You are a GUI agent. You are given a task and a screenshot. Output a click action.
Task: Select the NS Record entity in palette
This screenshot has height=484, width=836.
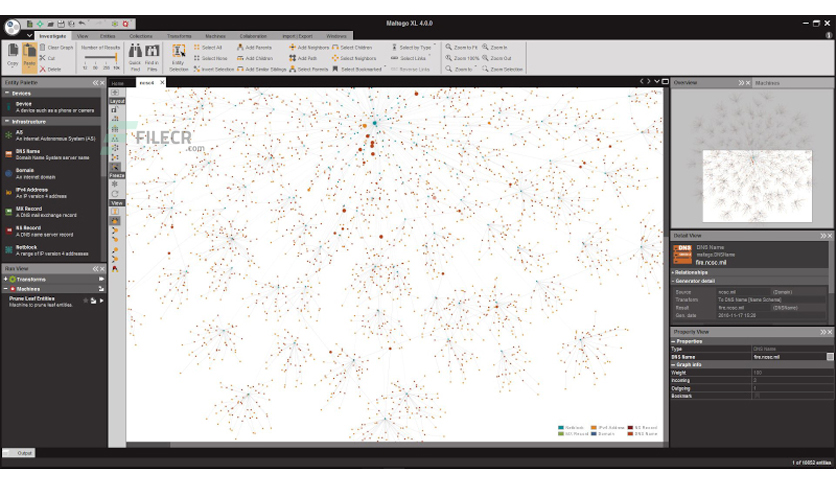[x=51, y=231]
